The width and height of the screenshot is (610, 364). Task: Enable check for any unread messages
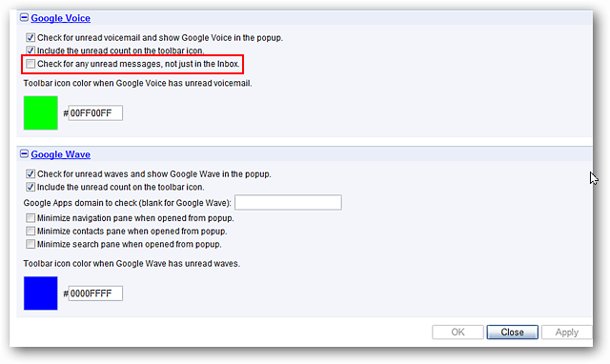pos(30,64)
